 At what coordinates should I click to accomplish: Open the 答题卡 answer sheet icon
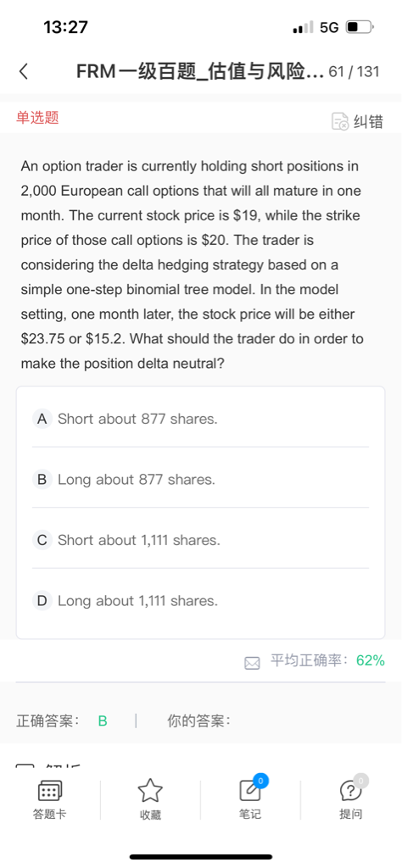click(x=50, y=792)
